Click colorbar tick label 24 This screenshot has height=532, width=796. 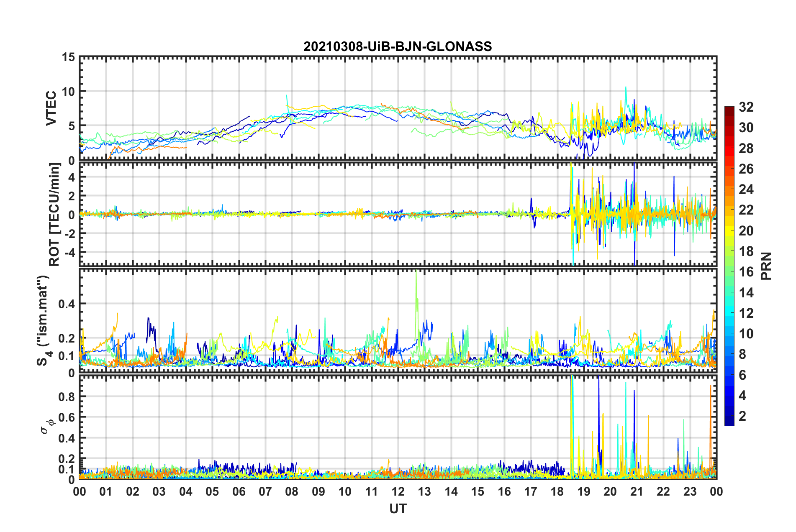point(746,189)
